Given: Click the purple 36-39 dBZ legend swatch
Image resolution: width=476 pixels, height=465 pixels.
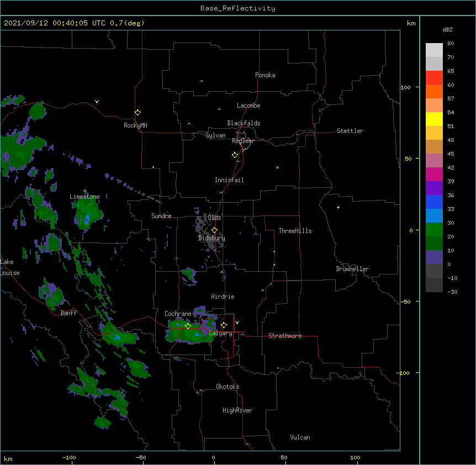Looking at the screenshot, I should [434, 188].
